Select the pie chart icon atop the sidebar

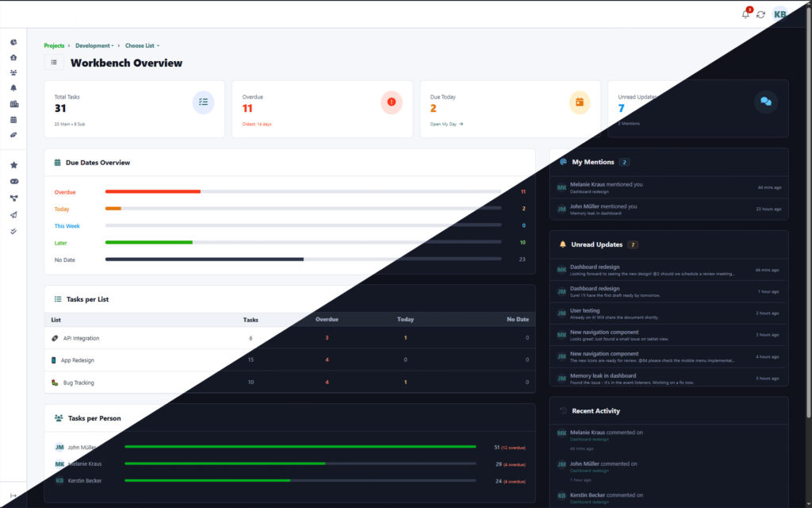[13, 42]
